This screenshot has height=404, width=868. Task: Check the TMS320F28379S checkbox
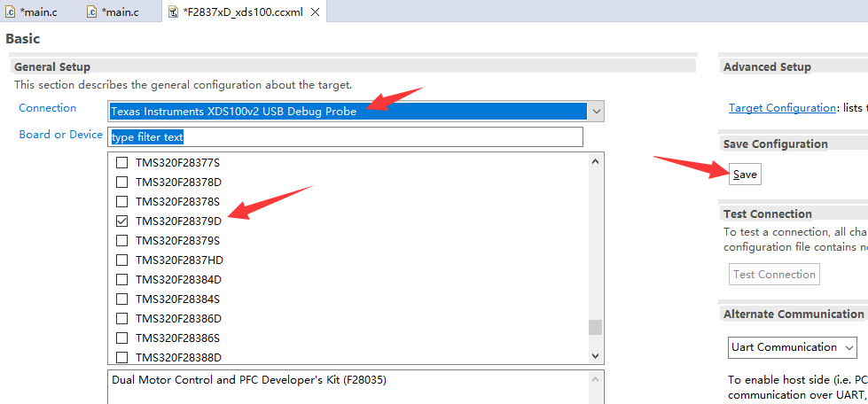click(x=121, y=241)
